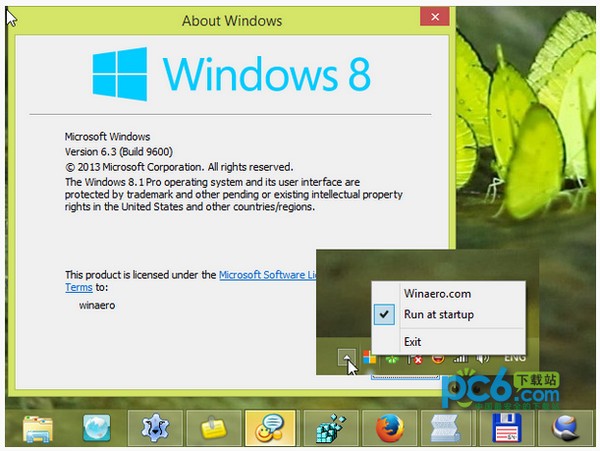The image size is (600, 451).
Task: Open Microsoft Software License link
Action: coord(267,275)
